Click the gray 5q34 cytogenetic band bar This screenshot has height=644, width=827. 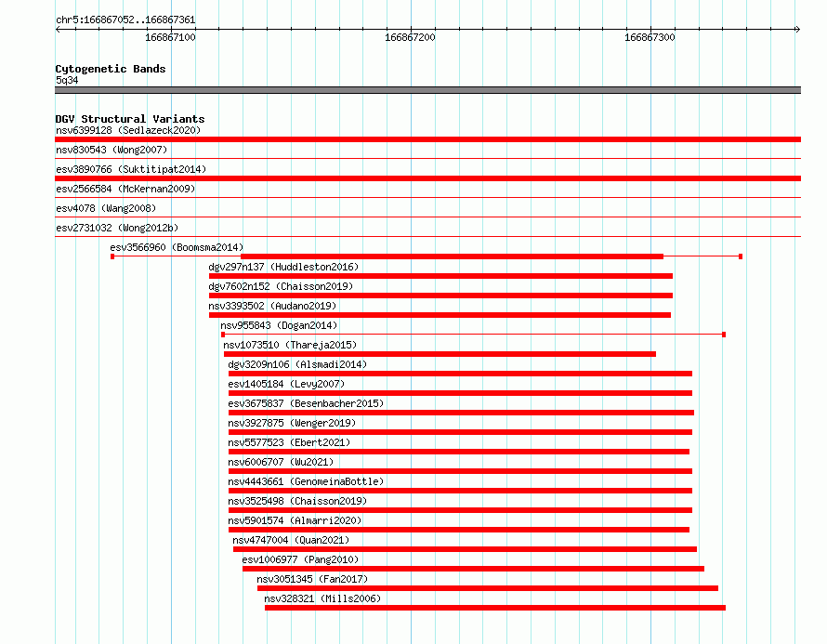coord(427,90)
